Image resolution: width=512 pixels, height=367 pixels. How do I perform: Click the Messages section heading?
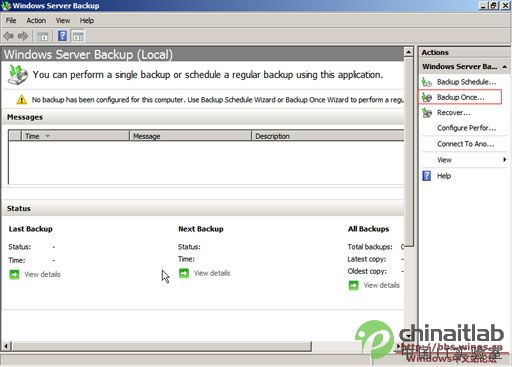coord(25,117)
